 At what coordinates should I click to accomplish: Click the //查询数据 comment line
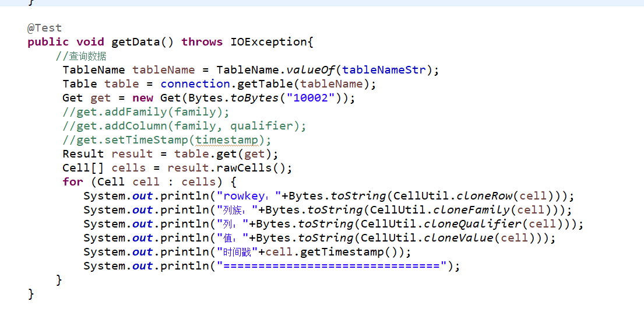pos(81,56)
